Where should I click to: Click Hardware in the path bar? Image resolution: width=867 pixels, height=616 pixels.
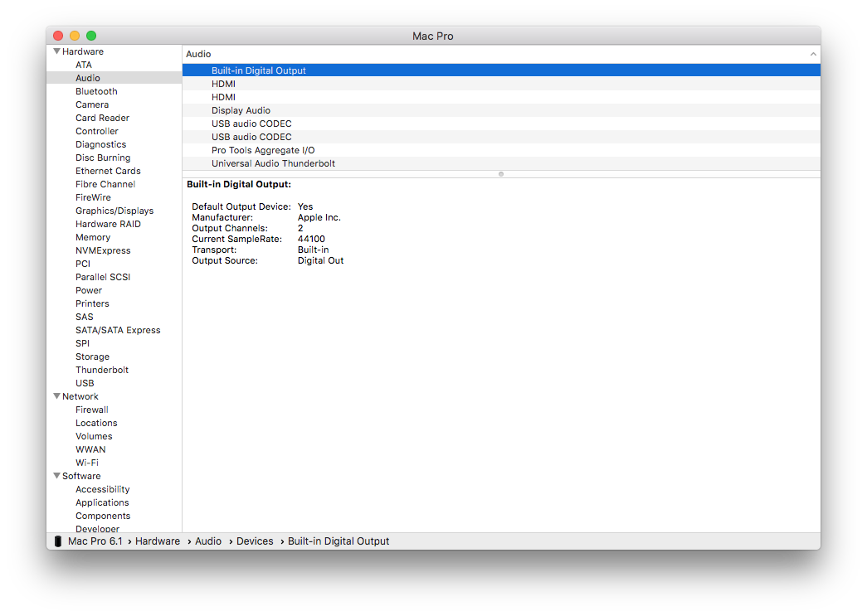click(158, 541)
